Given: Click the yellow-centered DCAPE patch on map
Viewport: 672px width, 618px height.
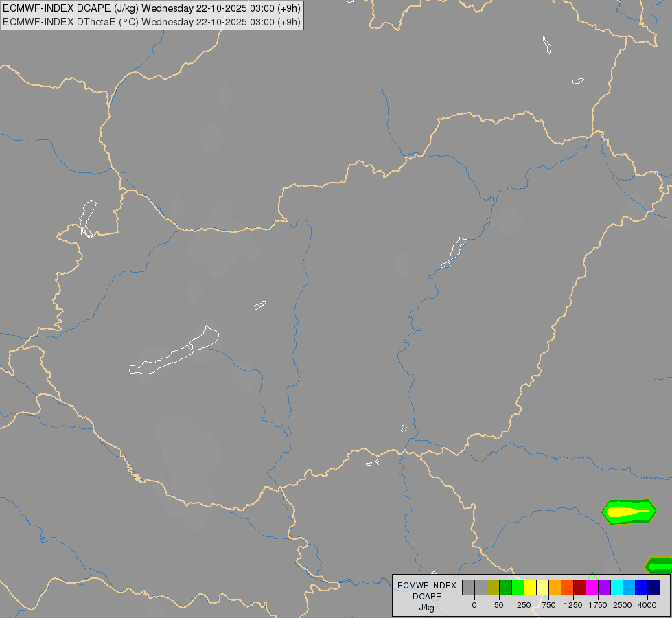Looking at the screenshot, I should [629, 512].
